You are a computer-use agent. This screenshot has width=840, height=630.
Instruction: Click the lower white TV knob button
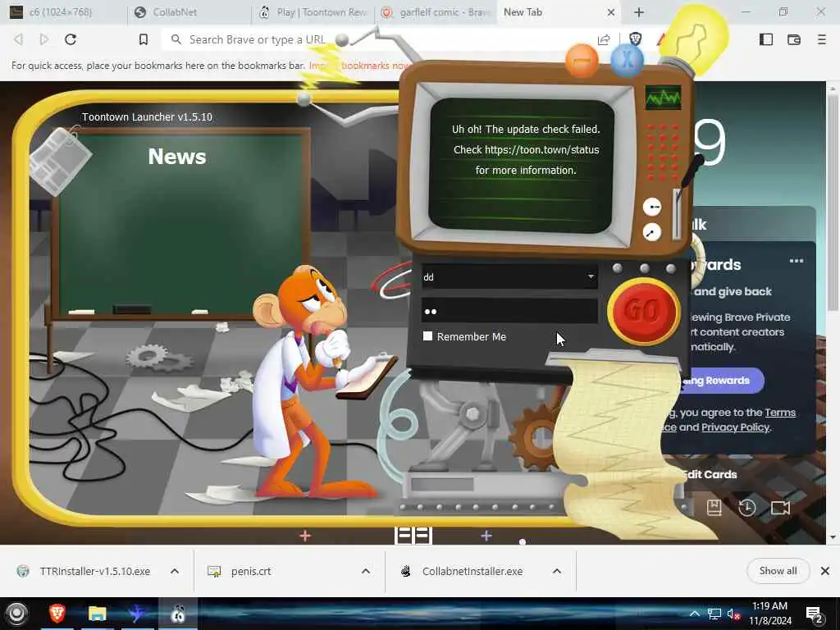click(x=651, y=232)
